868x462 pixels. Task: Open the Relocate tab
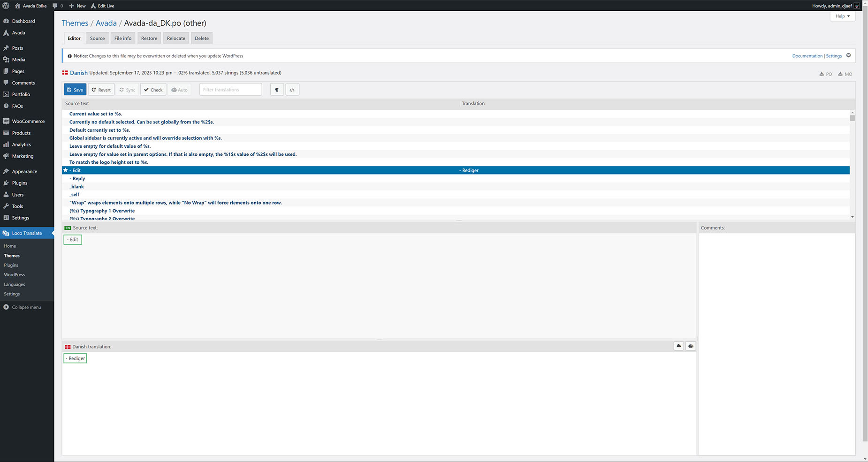(x=176, y=38)
